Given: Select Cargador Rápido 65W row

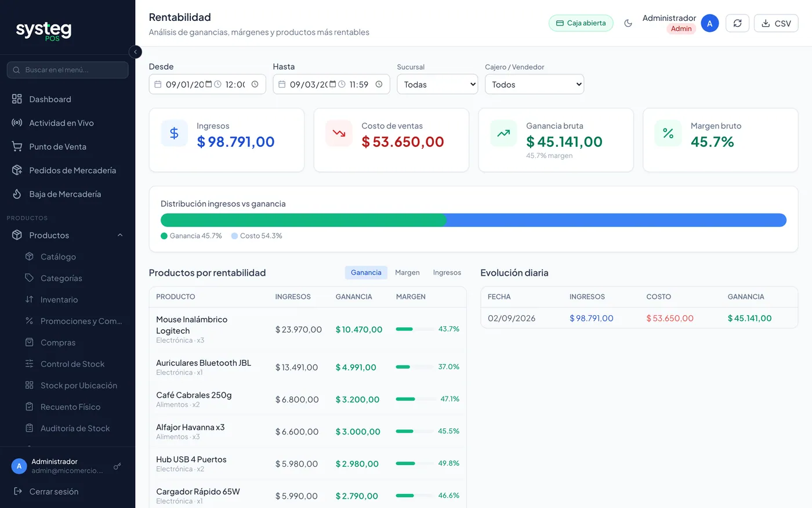Looking at the screenshot, I should coord(307,494).
